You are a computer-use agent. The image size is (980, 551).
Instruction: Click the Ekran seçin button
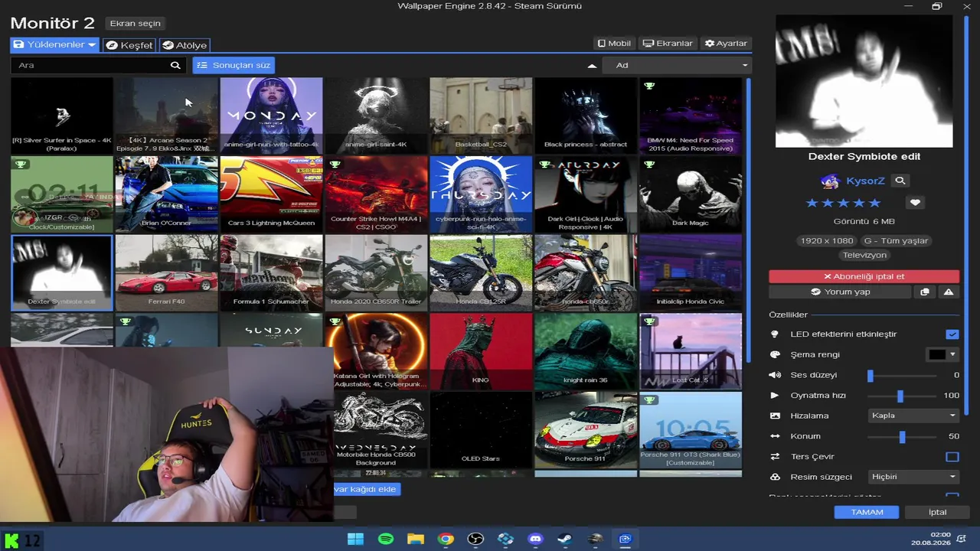[x=136, y=24]
